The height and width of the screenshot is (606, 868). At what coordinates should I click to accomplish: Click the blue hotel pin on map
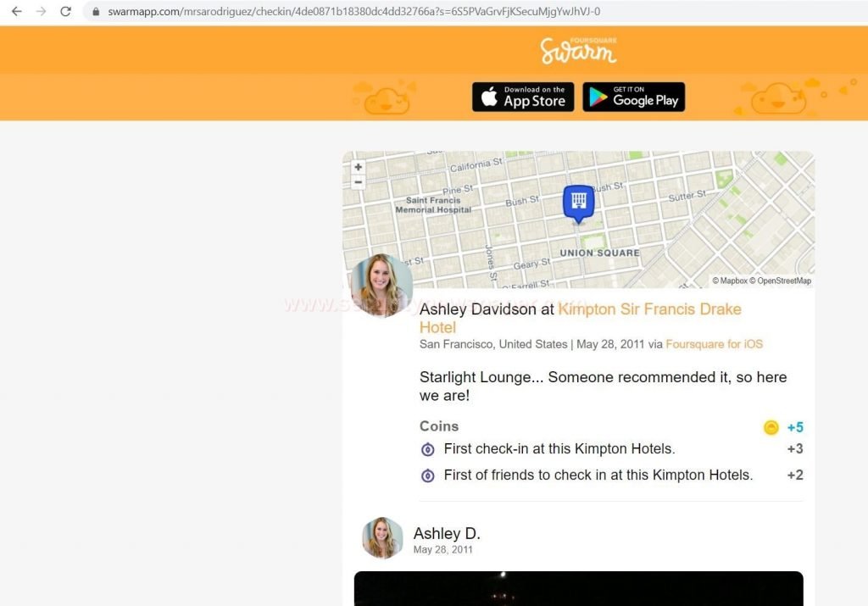578,204
